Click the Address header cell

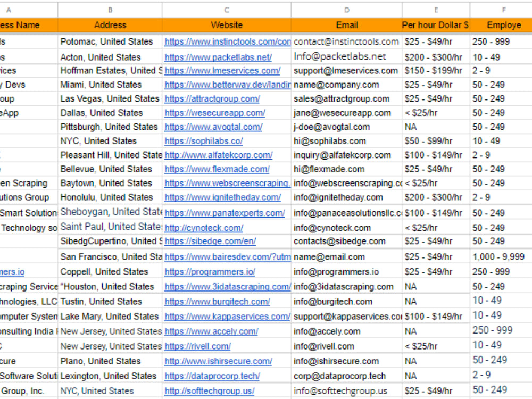(110, 25)
